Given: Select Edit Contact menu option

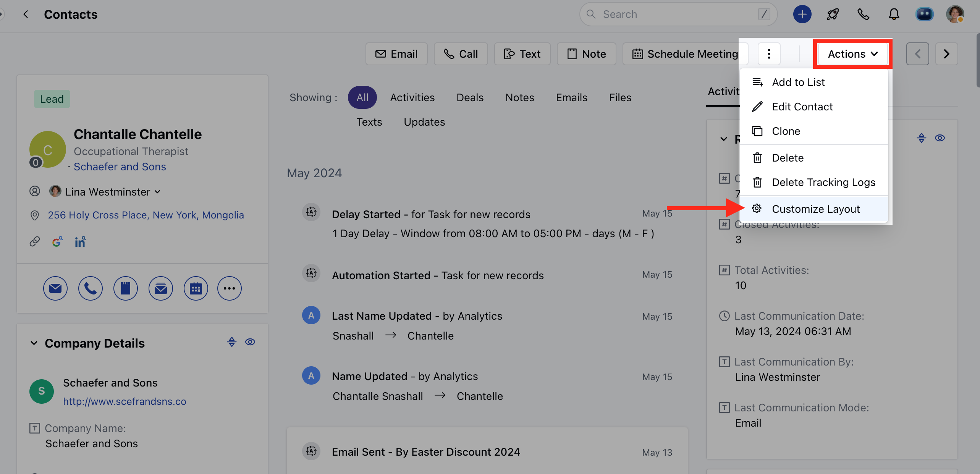Looking at the screenshot, I should pyautogui.click(x=802, y=107).
